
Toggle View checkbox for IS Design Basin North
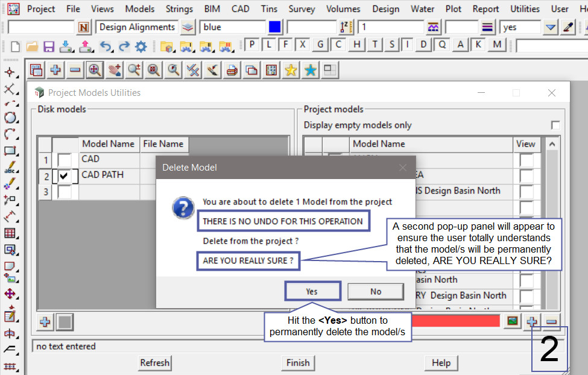[526, 192]
